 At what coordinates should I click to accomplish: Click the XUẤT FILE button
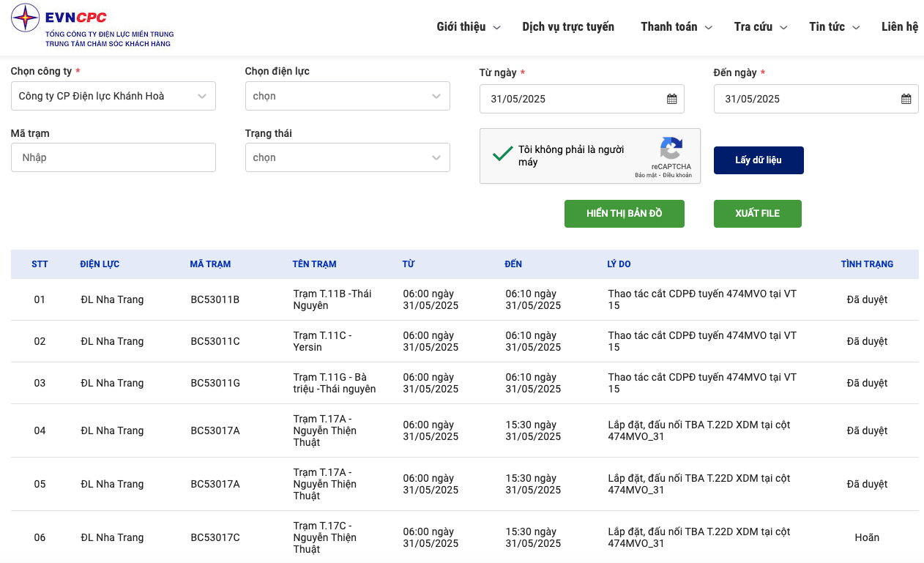757,214
